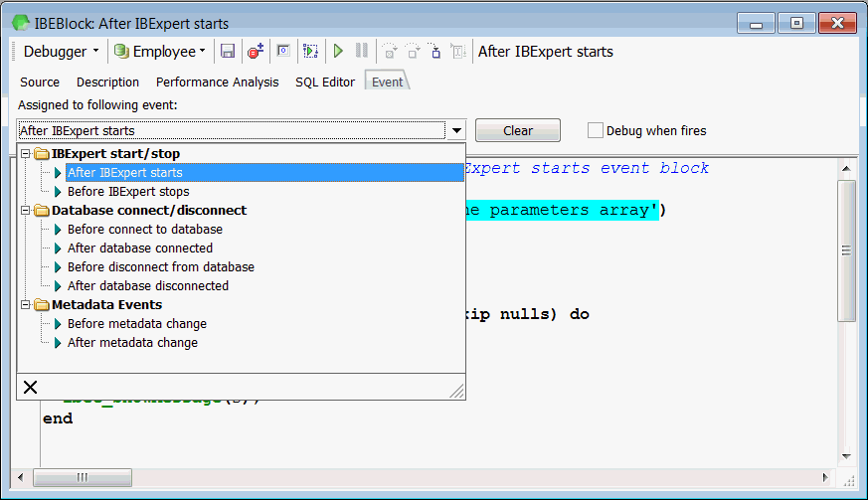Click the IBExpert start/stop group label
The height and width of the screenshot is (500, 868).
(115, 154)
